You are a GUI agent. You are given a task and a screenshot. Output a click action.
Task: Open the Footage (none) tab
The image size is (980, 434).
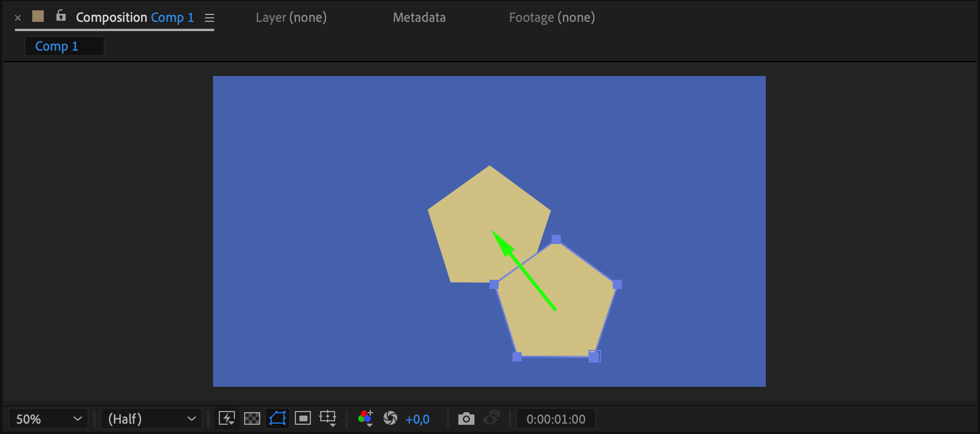[x=552, y=17]
